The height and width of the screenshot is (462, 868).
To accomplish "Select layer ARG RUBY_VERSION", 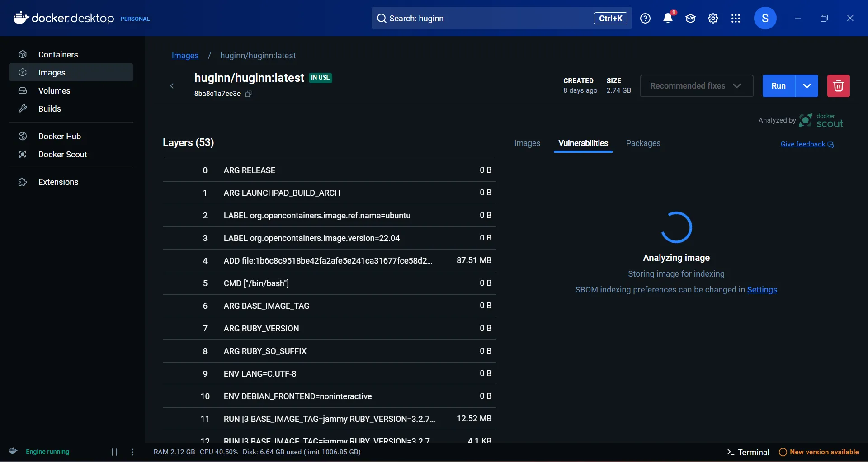I will tap(329, 328).
